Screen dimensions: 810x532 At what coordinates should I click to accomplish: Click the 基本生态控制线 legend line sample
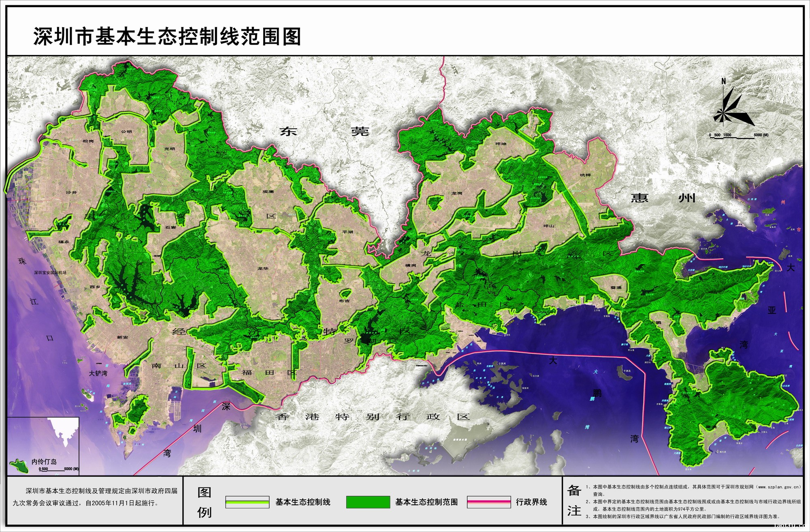coord(247,502)
